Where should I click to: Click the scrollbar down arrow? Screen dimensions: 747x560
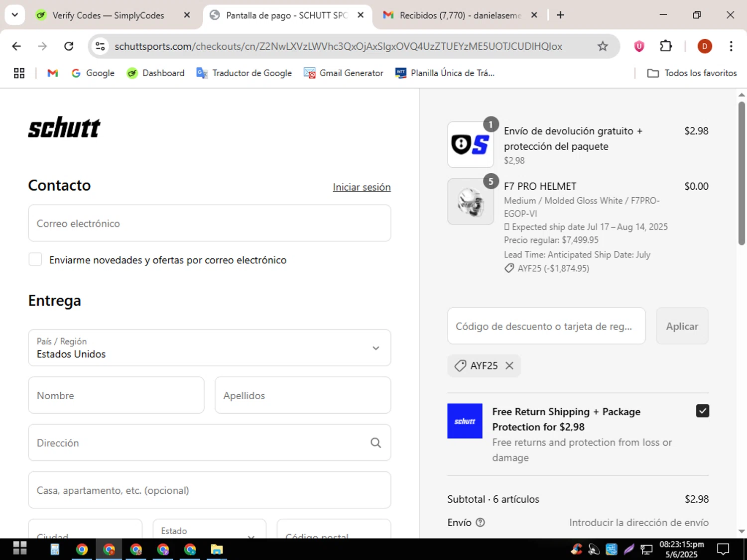click(742, 532)
